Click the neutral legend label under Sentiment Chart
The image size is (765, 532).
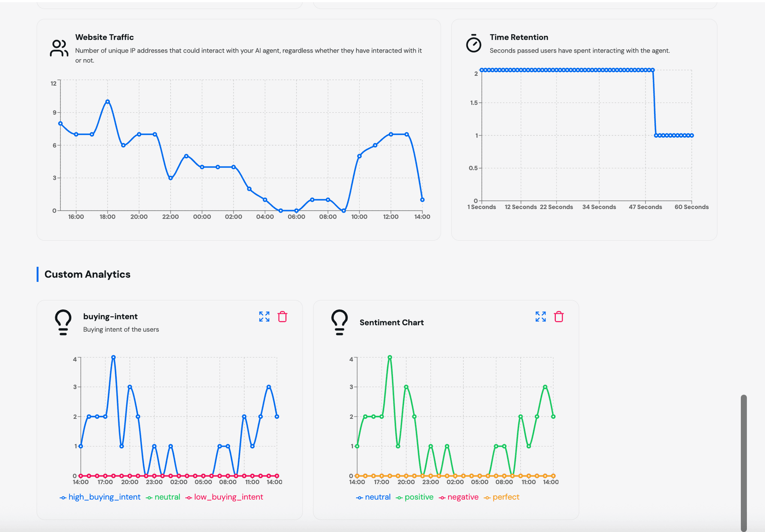click(x=378, y=497)
